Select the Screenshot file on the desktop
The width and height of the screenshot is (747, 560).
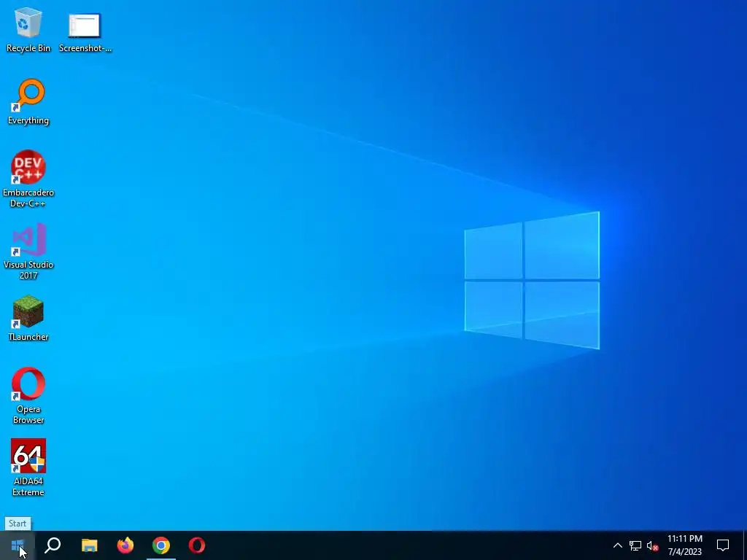pos(85,31)
